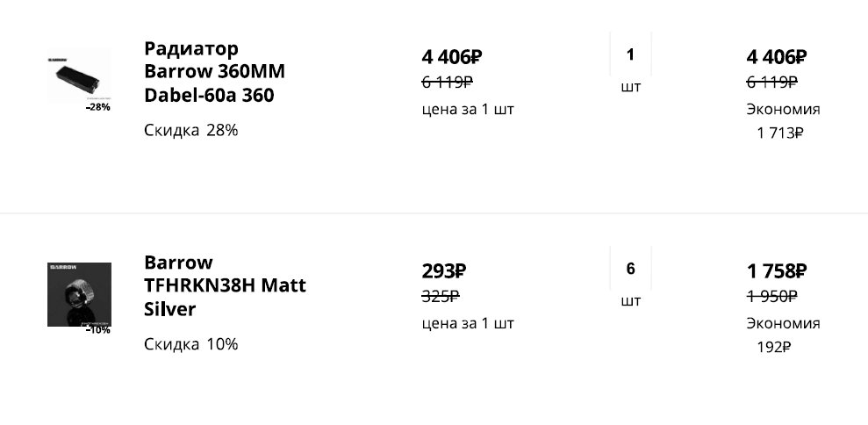Click the шт unit label under quantity 1
The height and width of the screenshot is (425, 868).
coord(630,87)
